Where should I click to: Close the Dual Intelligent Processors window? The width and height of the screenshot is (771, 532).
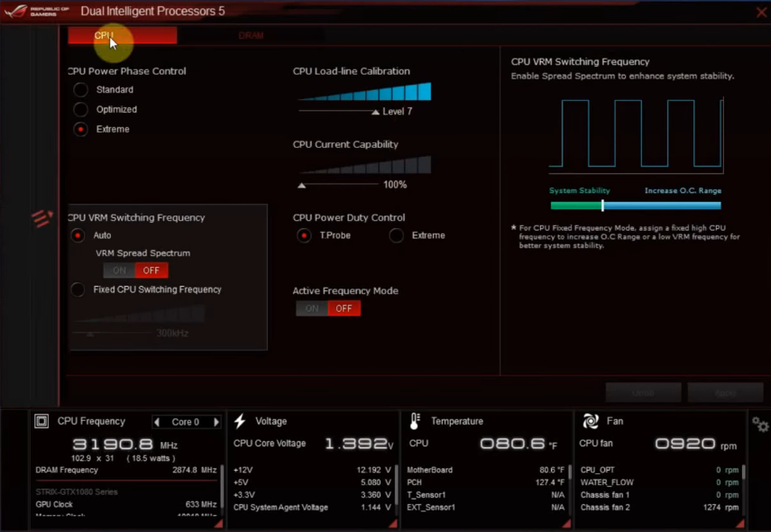coord(761,12)
